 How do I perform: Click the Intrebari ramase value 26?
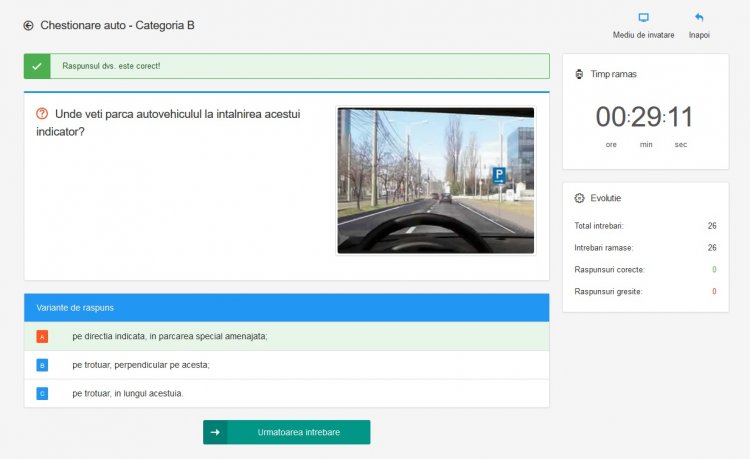(712, 248)
